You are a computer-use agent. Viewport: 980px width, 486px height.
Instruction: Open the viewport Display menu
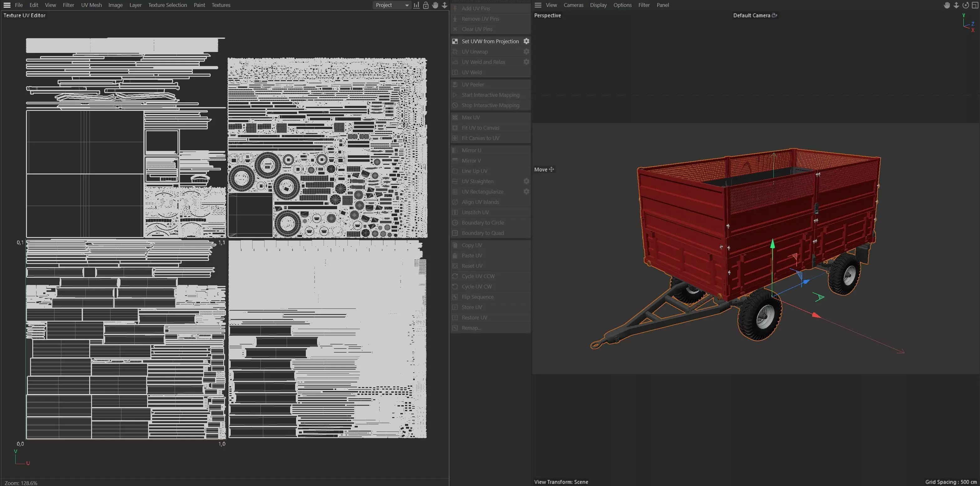tap(598, 5)
